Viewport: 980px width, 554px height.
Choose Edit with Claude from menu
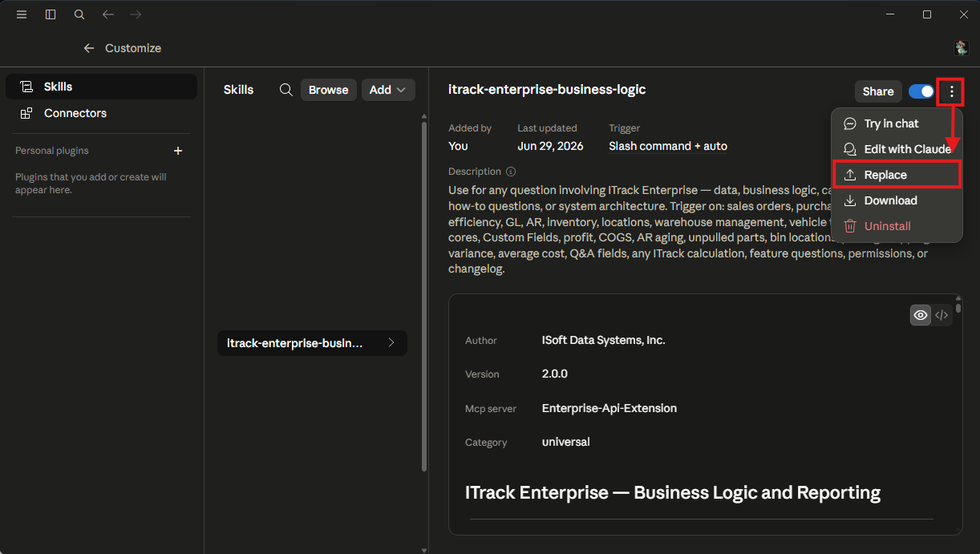(x=897, y=149)
